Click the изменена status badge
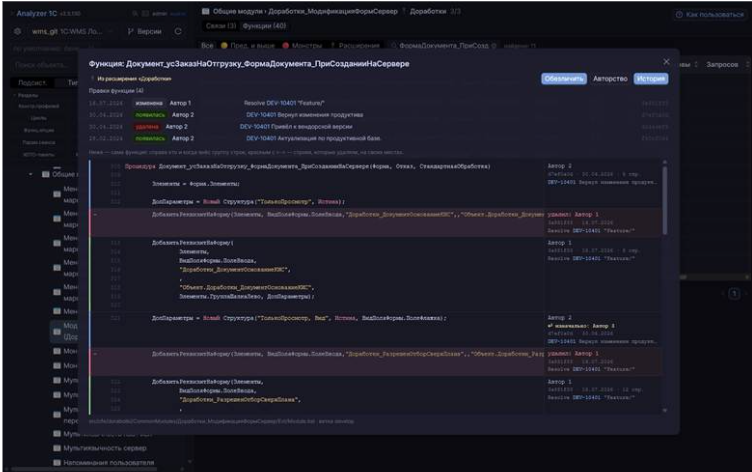The width and height of the screenshot is (752, 472). pyautogui.click(x=149, y=103)
